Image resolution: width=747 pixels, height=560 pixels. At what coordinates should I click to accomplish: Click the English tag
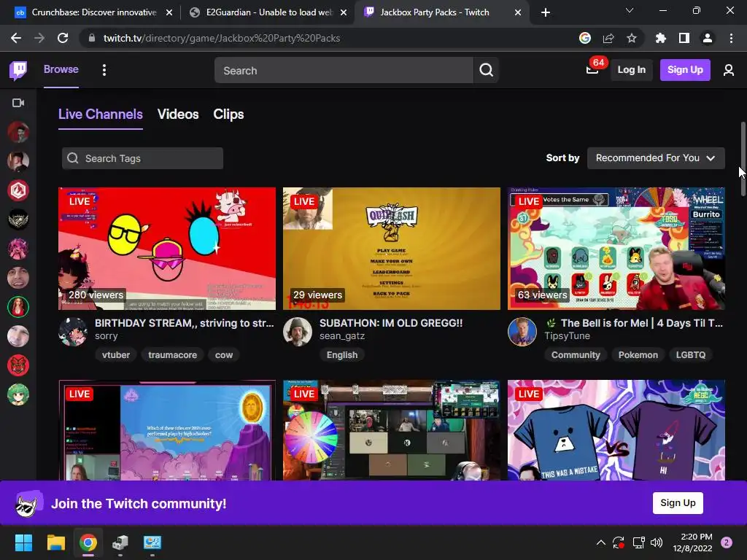(x=342, y=355)
